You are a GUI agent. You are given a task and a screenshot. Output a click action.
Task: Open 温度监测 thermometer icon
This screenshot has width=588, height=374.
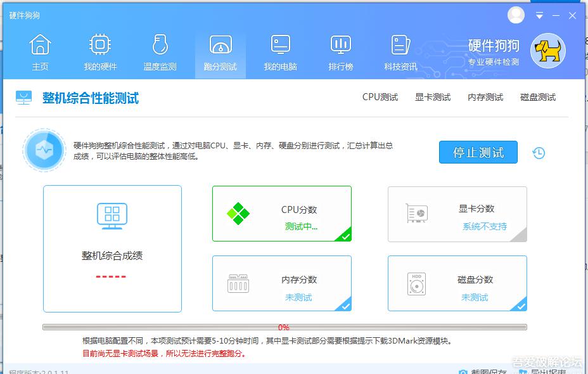160,44
